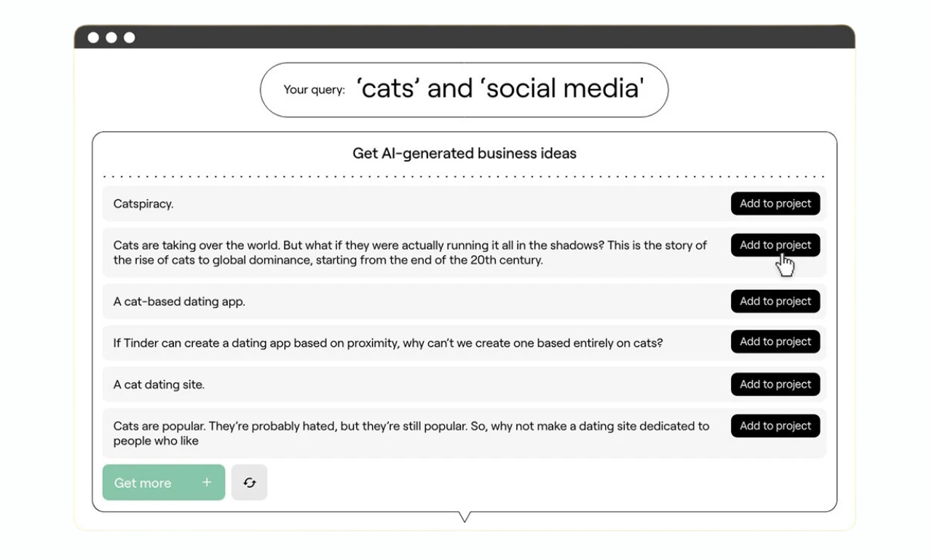Screen dimensions: 932x560
Task: Add Tinder proximity idea to project
Action: (x=775, y=342)
